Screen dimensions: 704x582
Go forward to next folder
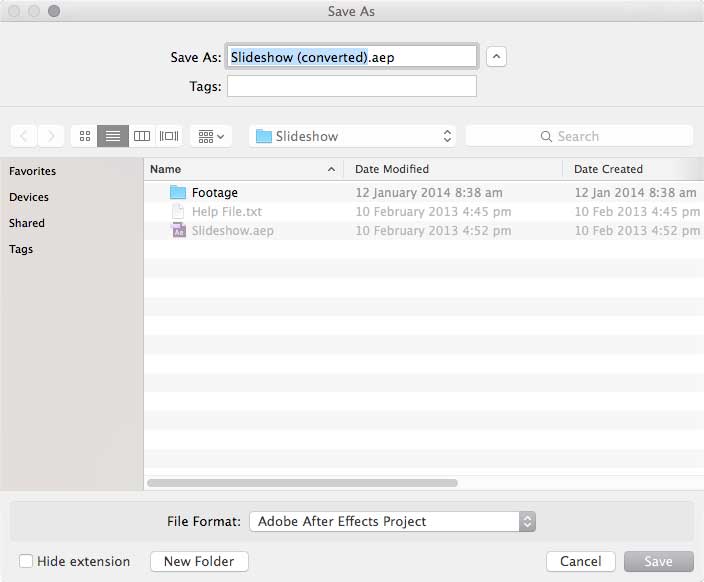point(51,136)
